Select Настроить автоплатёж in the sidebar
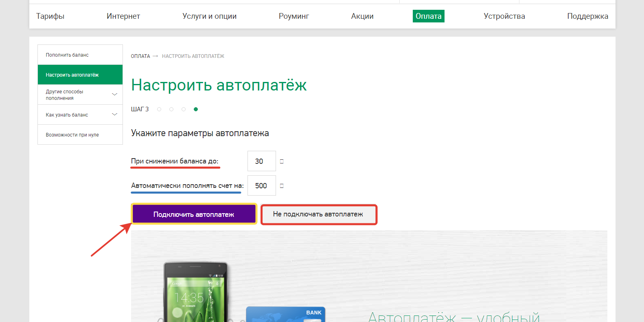 [x=80, y=75]
